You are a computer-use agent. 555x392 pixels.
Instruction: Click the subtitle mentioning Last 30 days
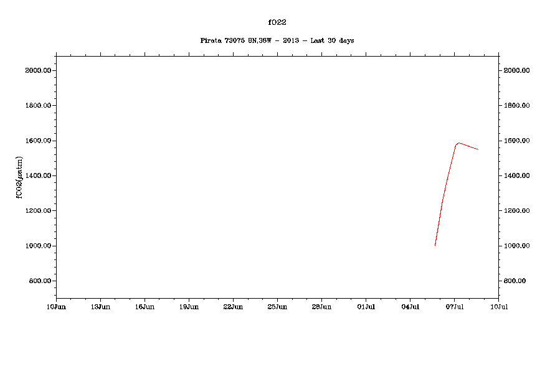(277, 40)
